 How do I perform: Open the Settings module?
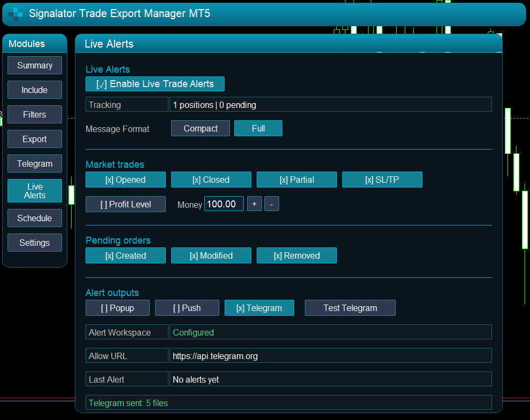pyautogui.click(x=34, y=243)
